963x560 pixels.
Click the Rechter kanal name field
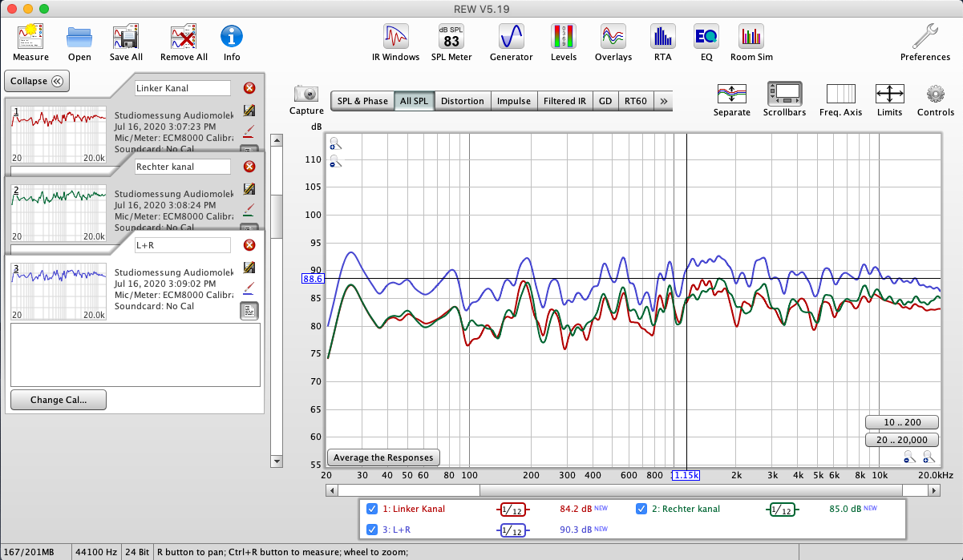[183, 167]
